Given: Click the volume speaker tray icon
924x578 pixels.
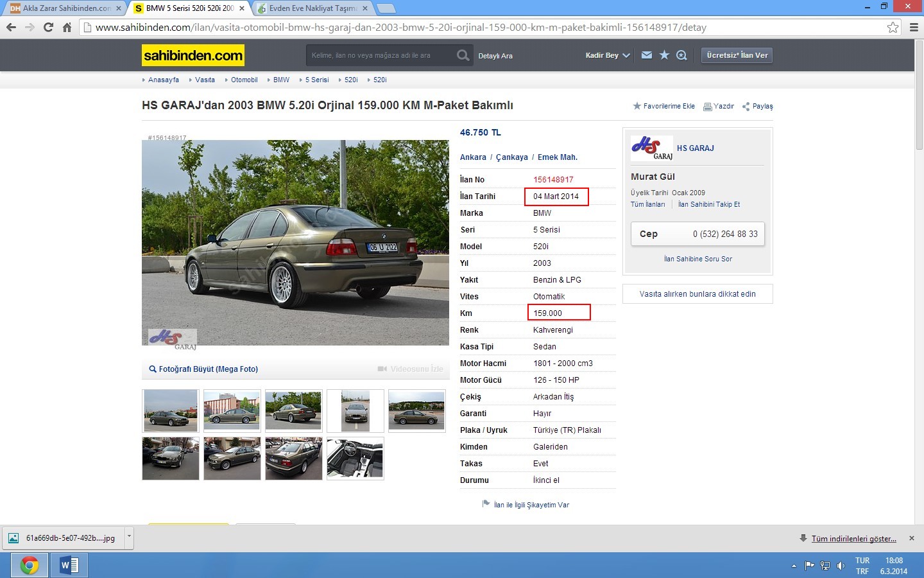Looking at the screenshot, I should pos(841,566).
